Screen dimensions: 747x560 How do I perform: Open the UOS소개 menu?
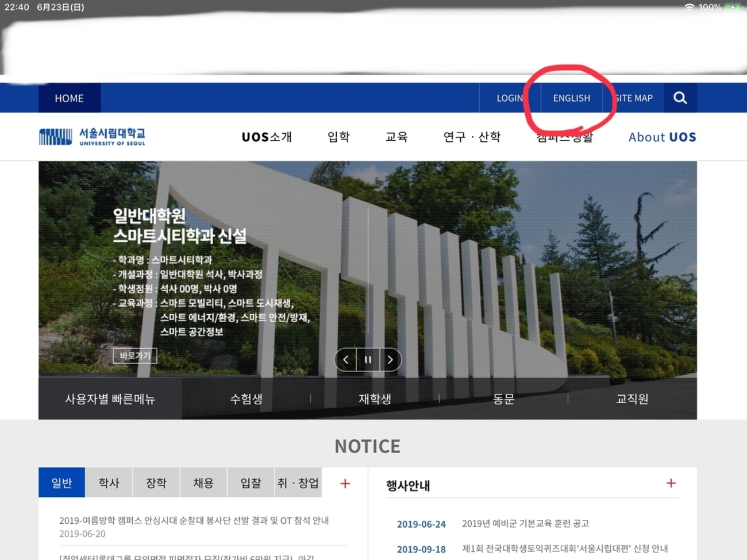267,137
